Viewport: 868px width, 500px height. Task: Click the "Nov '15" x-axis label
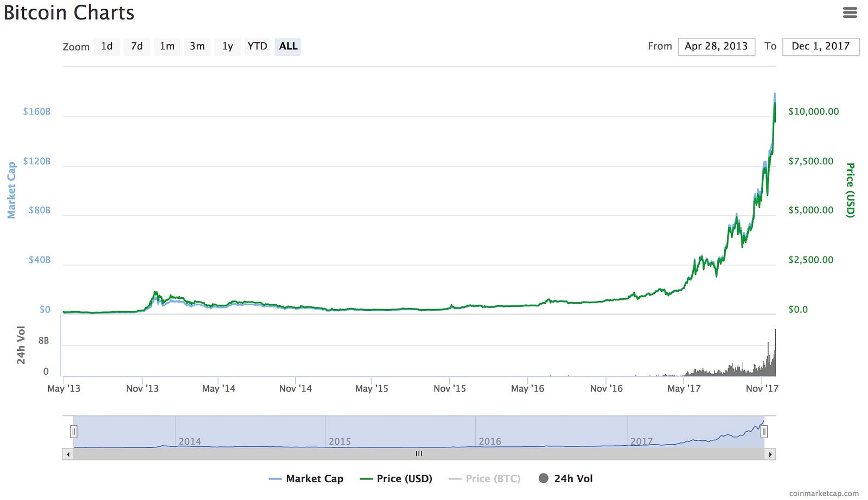coord(450,388)
